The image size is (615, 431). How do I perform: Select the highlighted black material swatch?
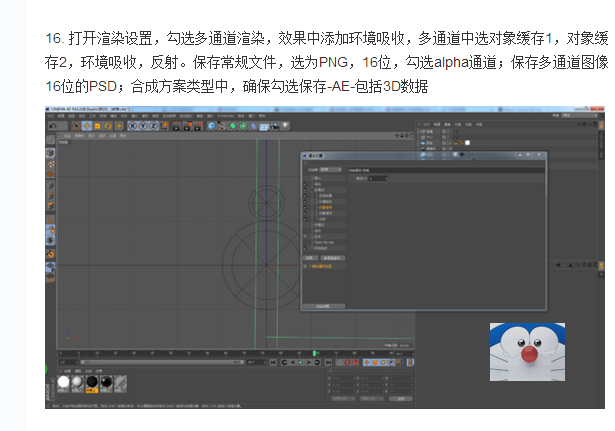point(92,382)
